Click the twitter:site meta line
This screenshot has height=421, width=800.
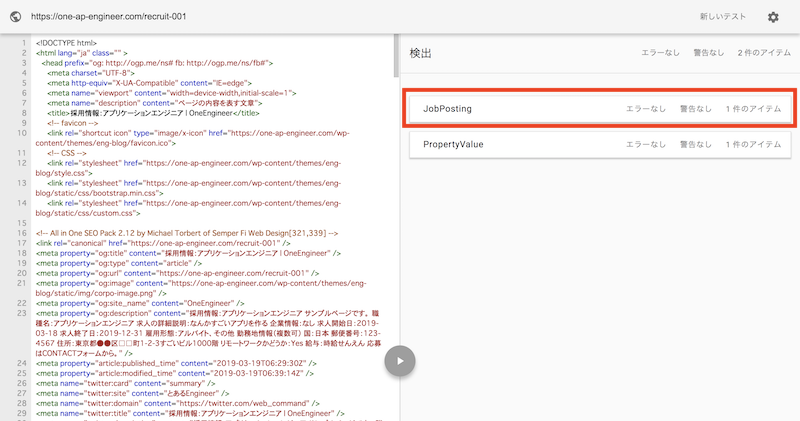(132, 393)
